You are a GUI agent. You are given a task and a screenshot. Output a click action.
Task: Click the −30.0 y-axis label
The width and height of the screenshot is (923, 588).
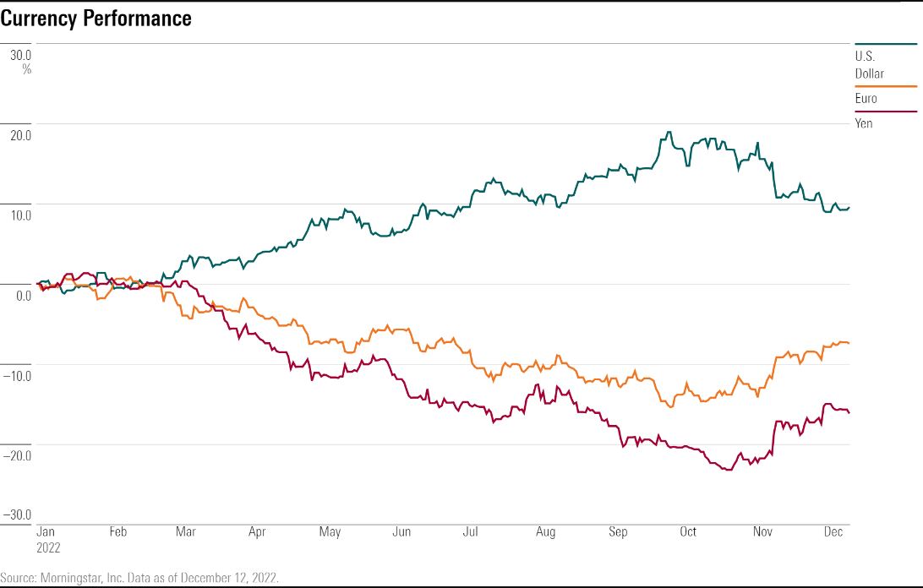18,515
